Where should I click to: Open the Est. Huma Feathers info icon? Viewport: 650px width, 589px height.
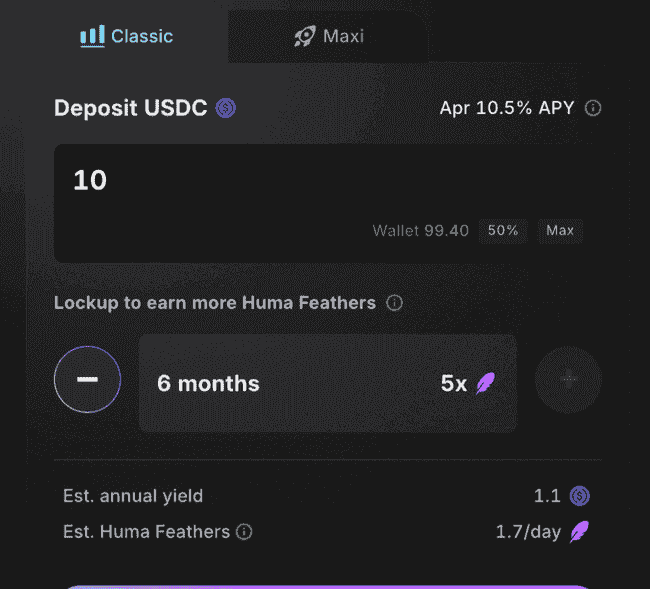click(x=244, y=532)
